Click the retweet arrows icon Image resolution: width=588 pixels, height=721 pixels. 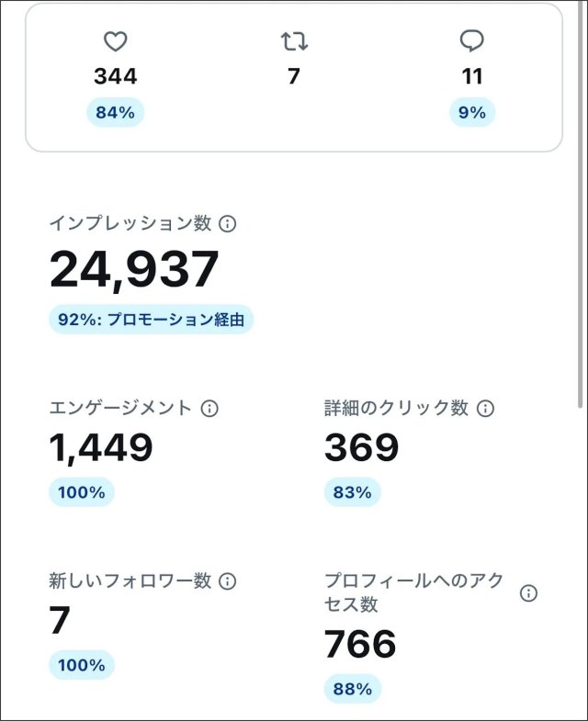294,41
